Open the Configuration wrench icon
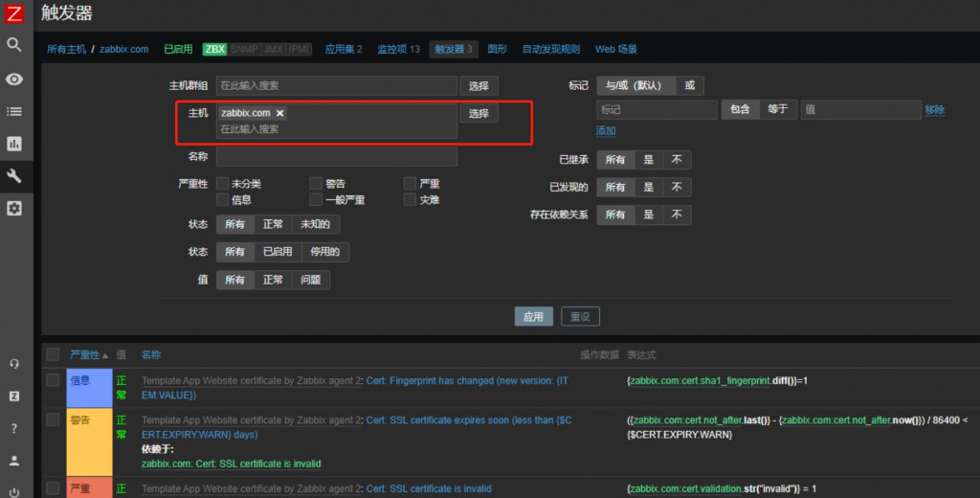980x498 pixels. click(x=13, y=176)
